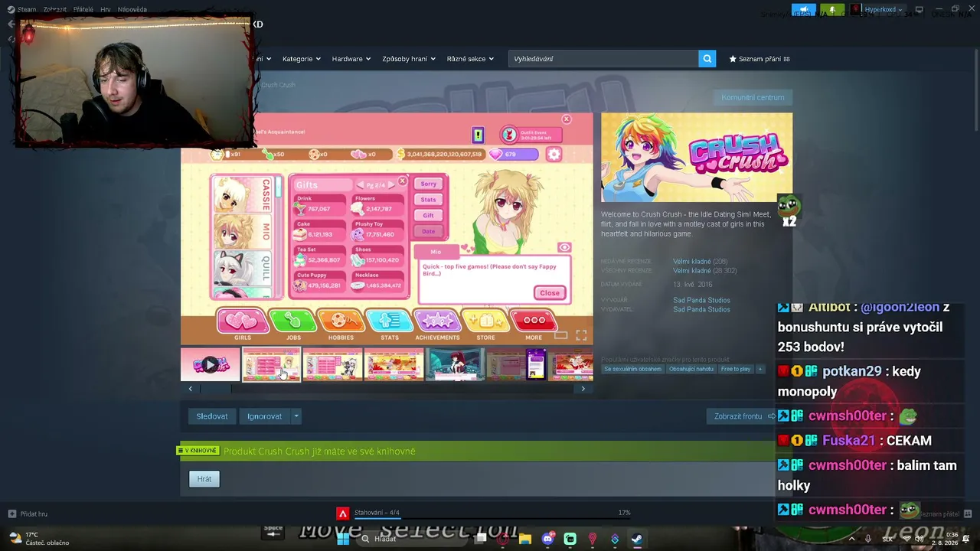The height and width of the screenshot is (551, 980).
Task: Toggle fullscreen on the screenshot viewer
Action: (x=581, y=336)
